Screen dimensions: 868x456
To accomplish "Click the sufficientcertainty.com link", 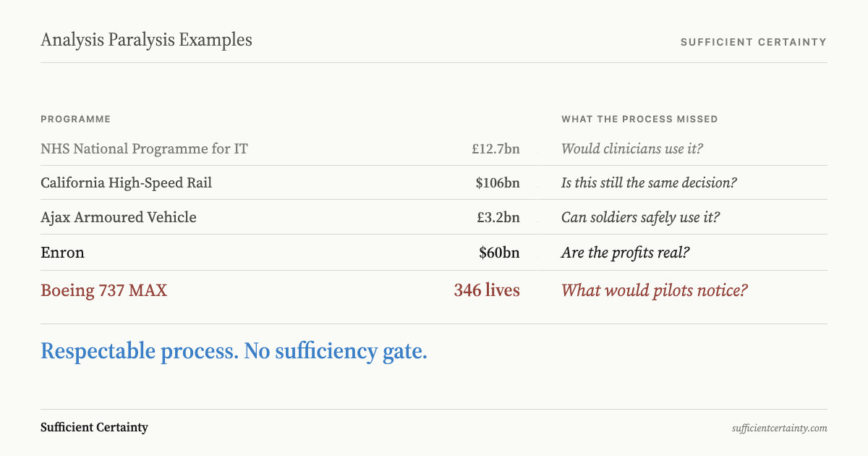I will point(779,428).
